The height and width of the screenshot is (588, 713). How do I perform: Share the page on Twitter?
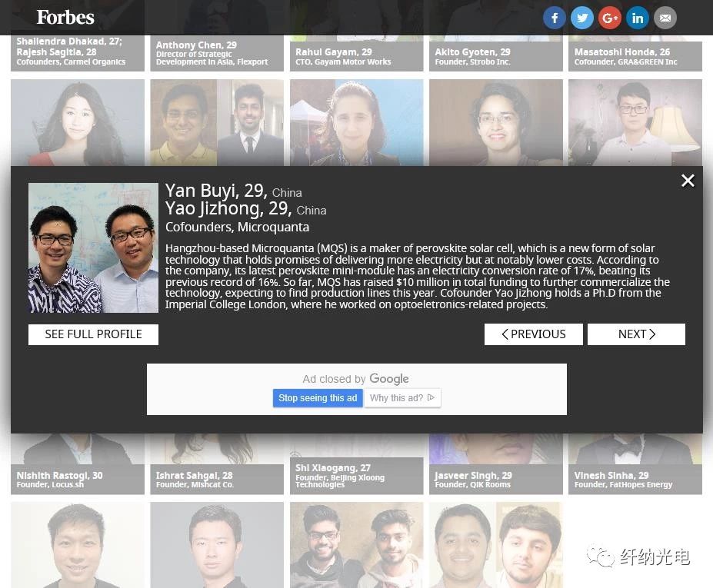pos(582,18)
